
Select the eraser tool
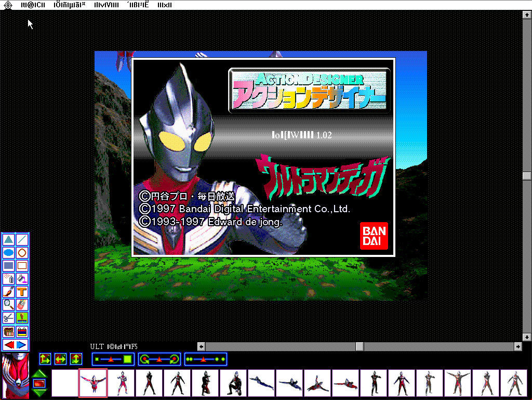(22, 305)
